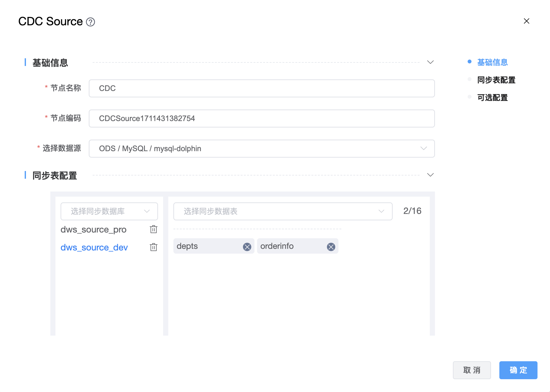This screenshot has height=392, width=550.
Task: Close the CDC Source dialog
Action: tap(526, 21)
